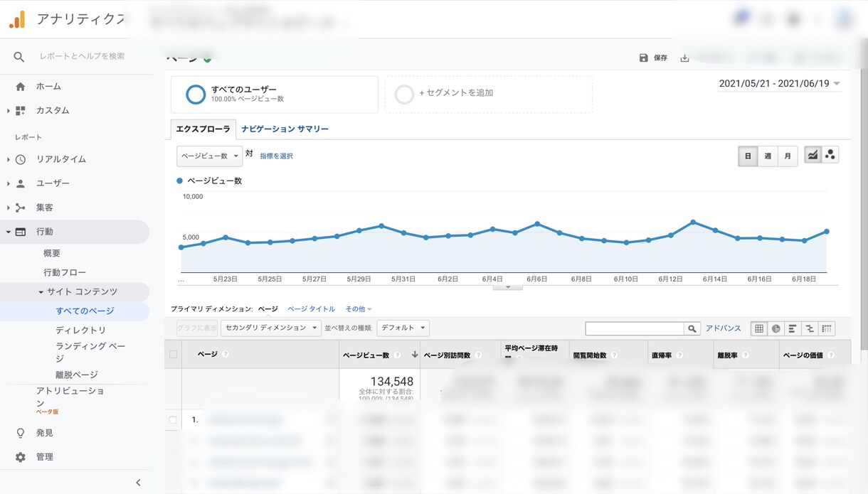The height and width of the screenshot is (494, 868).
Task: Click the 6月13日 peak data point
Action: [x=693, y=222]
